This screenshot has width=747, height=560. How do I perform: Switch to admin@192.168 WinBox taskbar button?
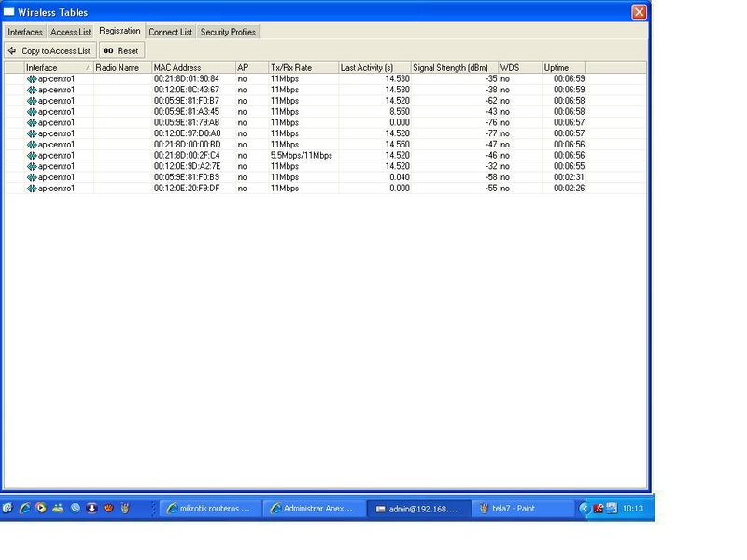tap(418, 509)
